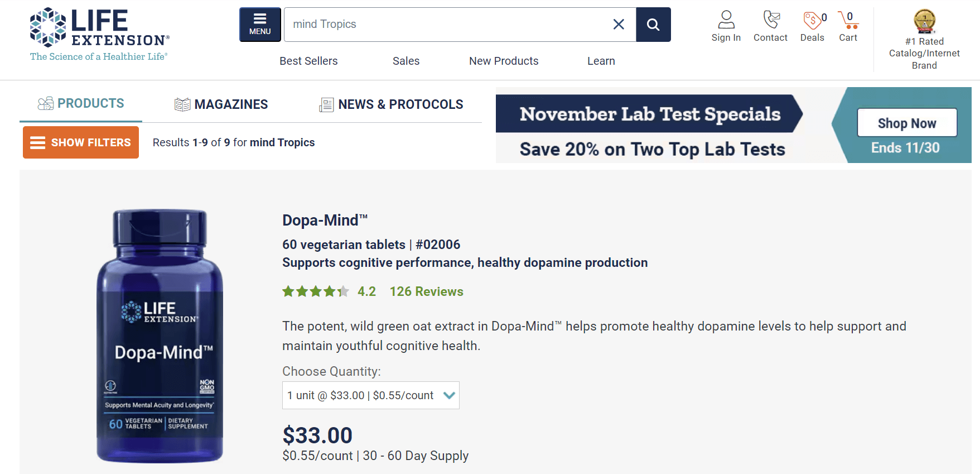The width and height of the screenshot is (980, 474).
Task: Clear the search text with X icon
Action: (619, 25)
